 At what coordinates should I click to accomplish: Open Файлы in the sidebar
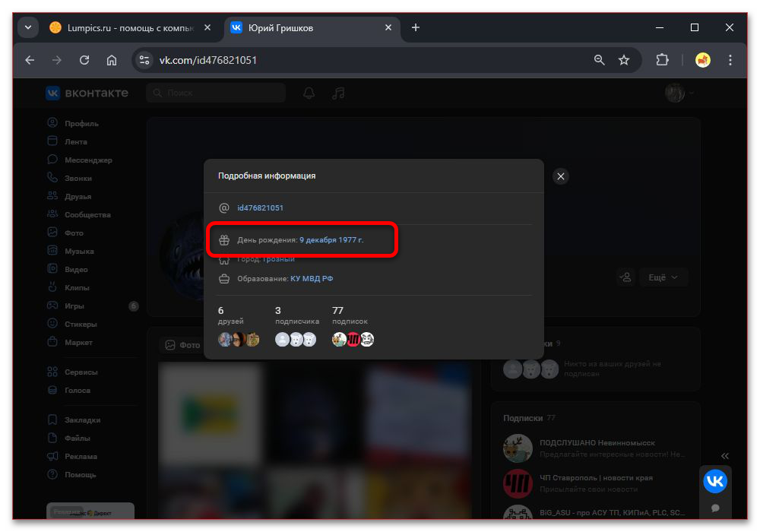coord(77,439)
